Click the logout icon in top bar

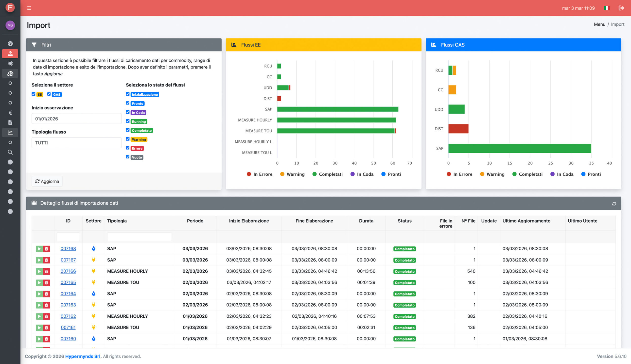[x=621, y=8]
